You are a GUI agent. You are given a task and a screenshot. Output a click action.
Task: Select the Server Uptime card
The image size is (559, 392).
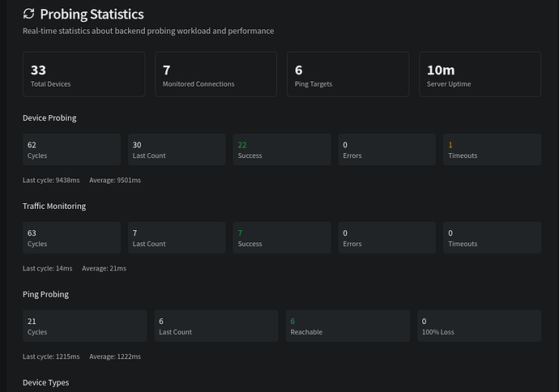[480, 75]
